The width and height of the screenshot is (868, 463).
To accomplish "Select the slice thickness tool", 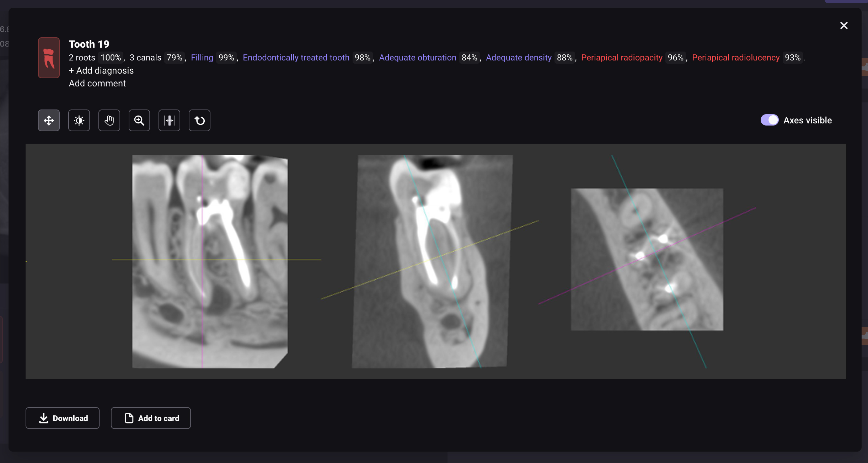I will click(x=169, y=121).
